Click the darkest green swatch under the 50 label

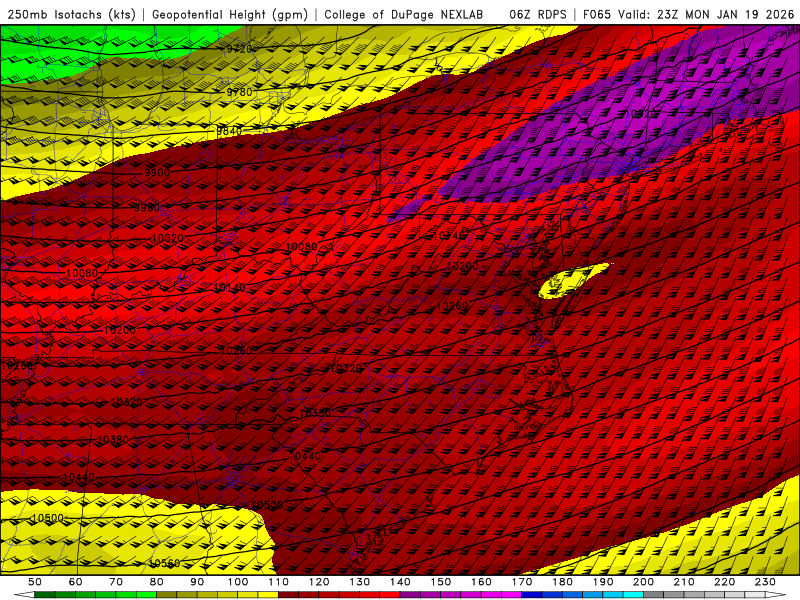pyautogui.click(x=44, y=595)
